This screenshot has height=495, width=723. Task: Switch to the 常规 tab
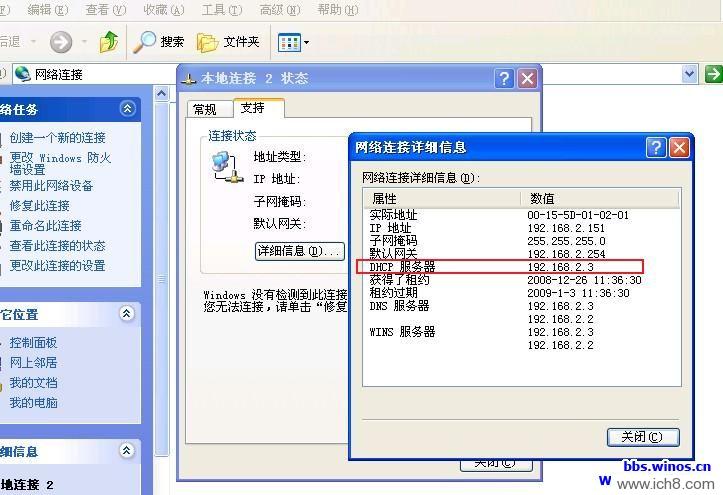pos(204,109)
